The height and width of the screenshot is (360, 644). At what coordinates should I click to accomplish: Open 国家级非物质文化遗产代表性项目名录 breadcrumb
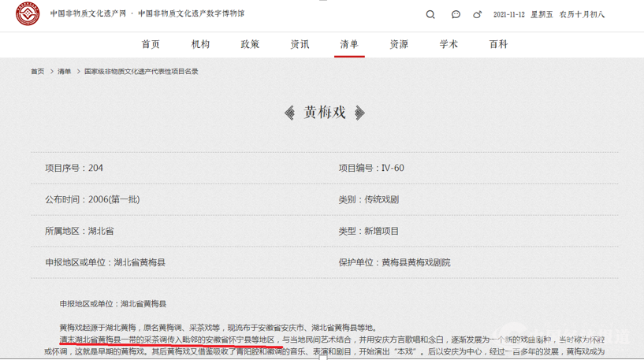(141, 72)
